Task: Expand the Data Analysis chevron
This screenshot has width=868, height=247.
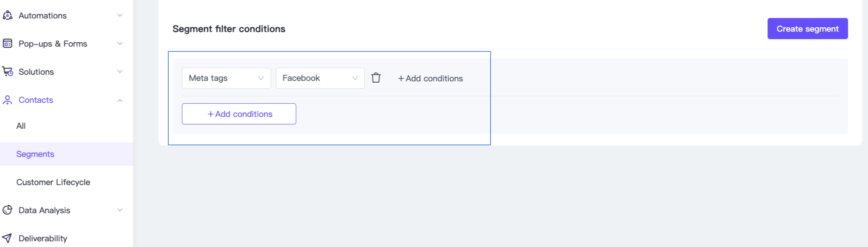Action: click(x=120, y=210)
